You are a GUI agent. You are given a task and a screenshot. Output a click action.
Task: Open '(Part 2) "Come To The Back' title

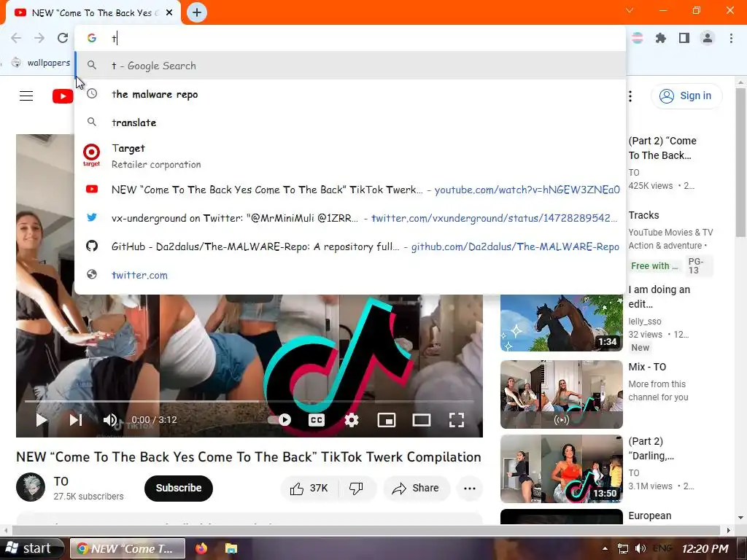point(662,148)
